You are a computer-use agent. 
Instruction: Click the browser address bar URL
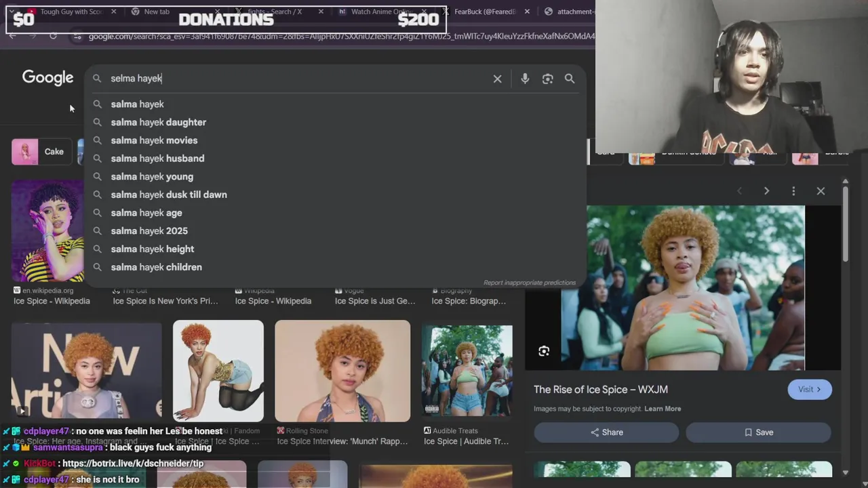341,36
